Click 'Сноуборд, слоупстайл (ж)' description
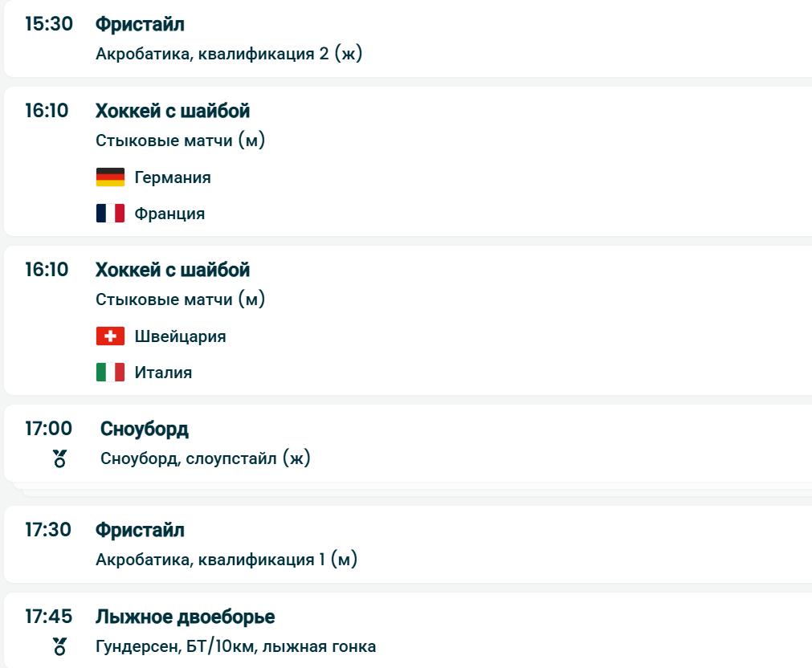812x668 pixels. 206,458
